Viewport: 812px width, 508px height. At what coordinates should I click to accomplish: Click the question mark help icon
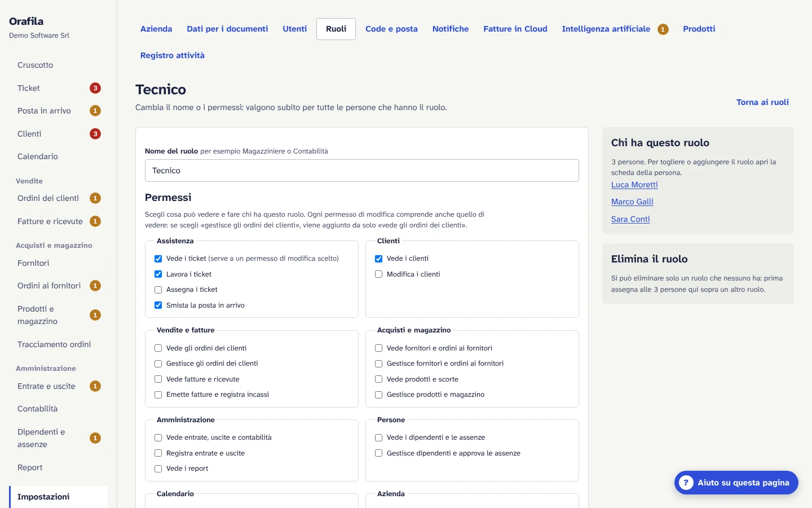[x=686, y=483]
